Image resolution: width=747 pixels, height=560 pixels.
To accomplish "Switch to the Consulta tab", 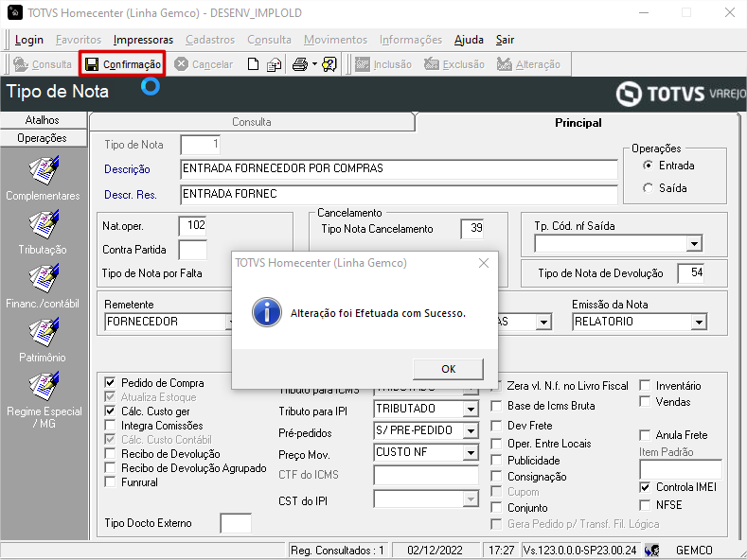I will pos(252,122).
